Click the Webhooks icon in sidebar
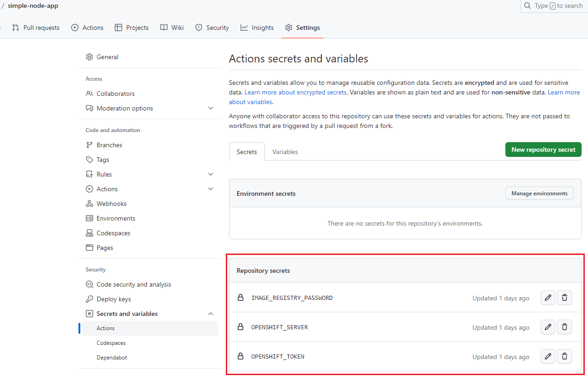Image resolution: width=588 pixels, height=376 pixels. tap(90, 204)
